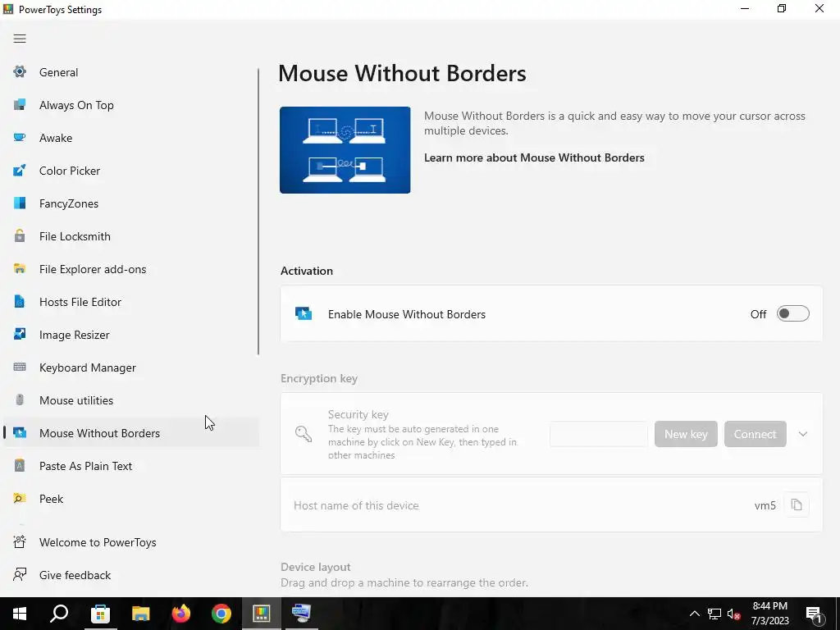Select File Explorer add-ons

pos(130,269)
